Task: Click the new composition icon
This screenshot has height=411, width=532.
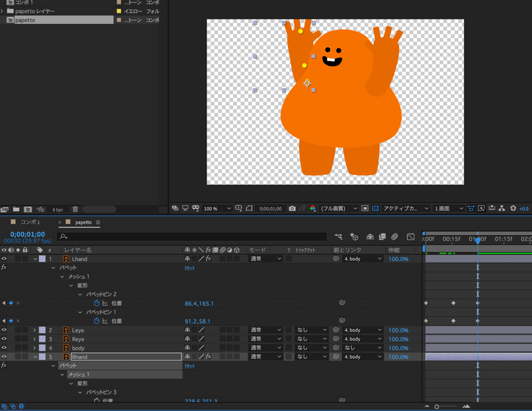Action: (x=27, y=209)
